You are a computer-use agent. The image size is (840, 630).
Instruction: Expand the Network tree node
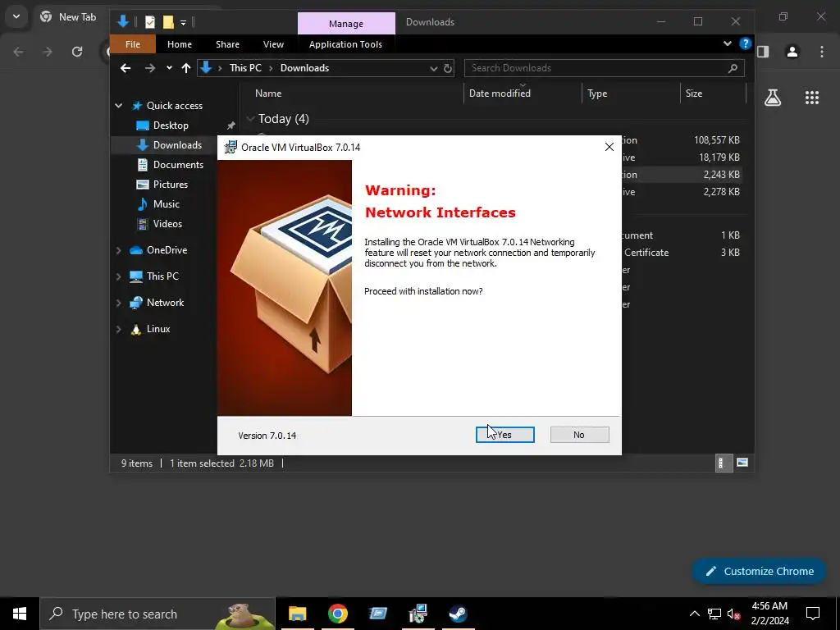[x=118, y=303]
